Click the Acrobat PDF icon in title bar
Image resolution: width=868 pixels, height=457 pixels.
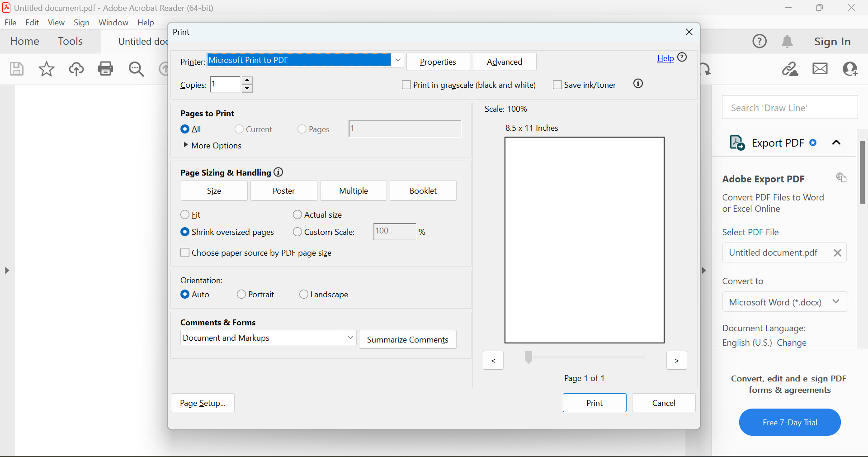6,8
